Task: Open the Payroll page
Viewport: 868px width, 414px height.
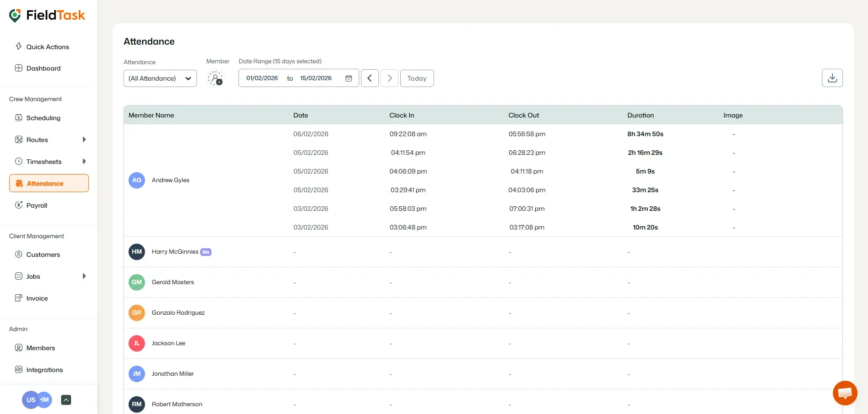Action: coord(37,205)
